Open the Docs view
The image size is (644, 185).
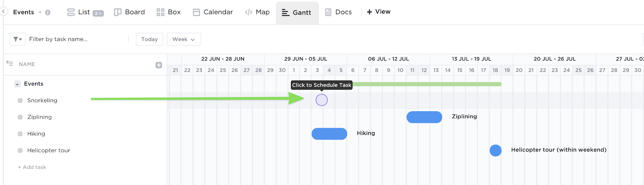point(339,12)
